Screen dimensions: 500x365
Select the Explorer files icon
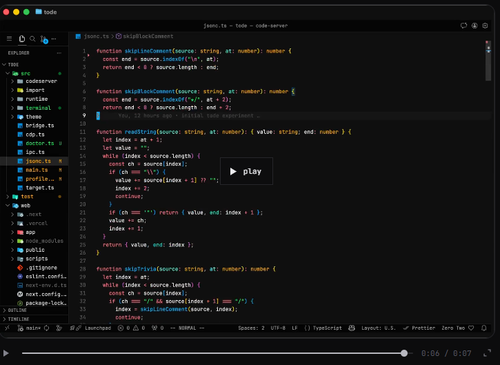[x=22, y=39]
